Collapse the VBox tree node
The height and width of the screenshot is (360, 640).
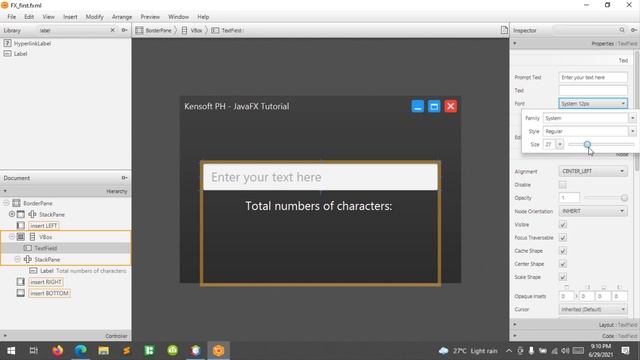(x=12, y=237)
